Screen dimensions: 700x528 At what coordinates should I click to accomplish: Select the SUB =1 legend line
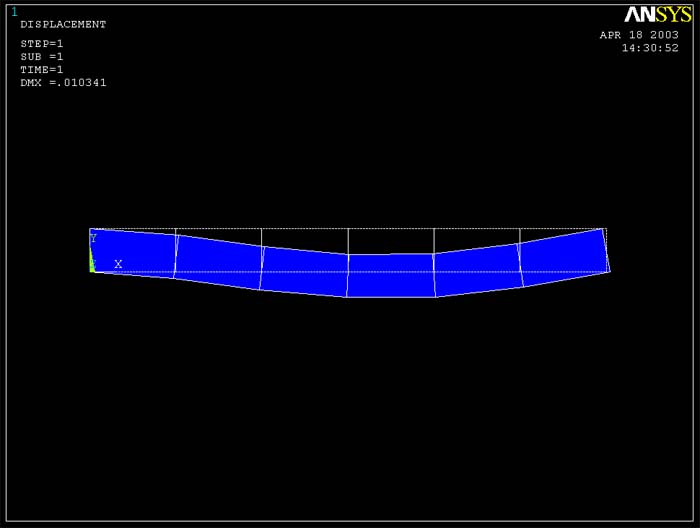coord(42,57)
